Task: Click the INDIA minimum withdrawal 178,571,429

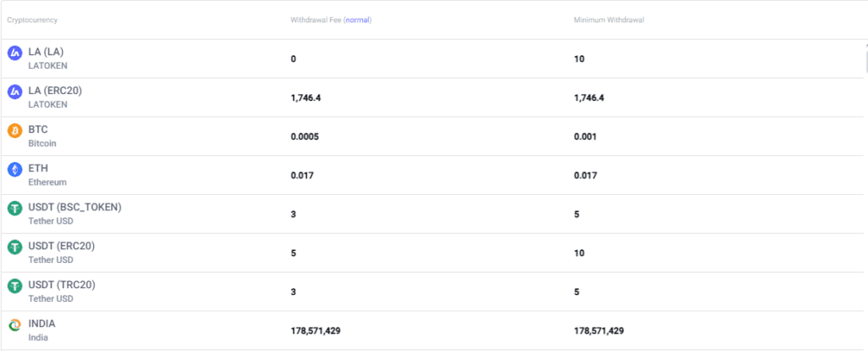Action: pos(599,331)
